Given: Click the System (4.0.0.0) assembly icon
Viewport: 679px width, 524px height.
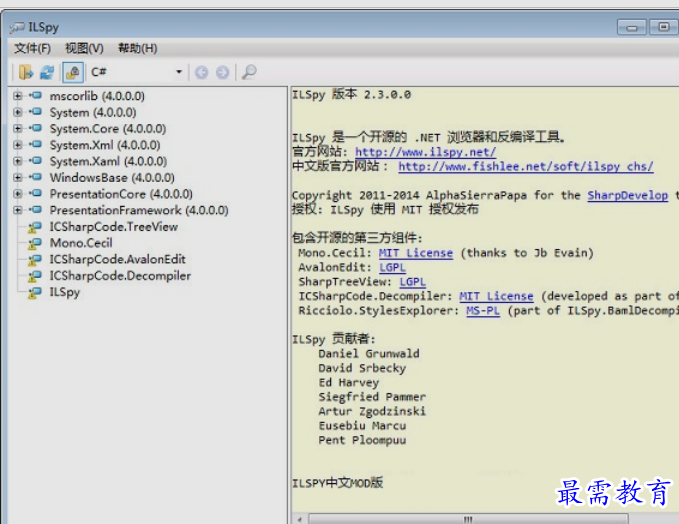Looking at the screenshot, I should click(x=36, y=112).
